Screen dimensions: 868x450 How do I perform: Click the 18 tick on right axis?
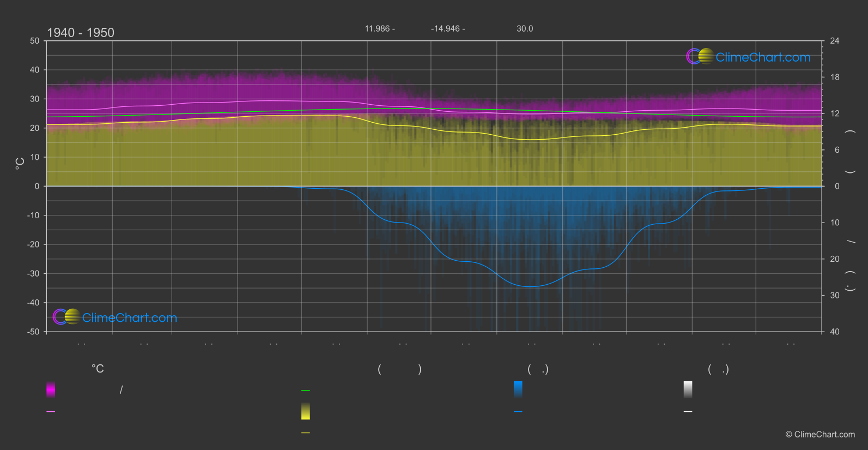coord(835,77)
